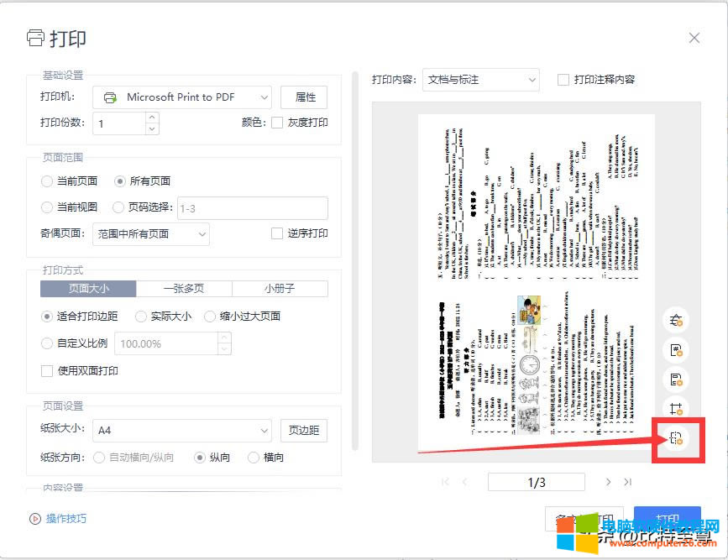Click the split page dashed-line icon

point(676,438)
